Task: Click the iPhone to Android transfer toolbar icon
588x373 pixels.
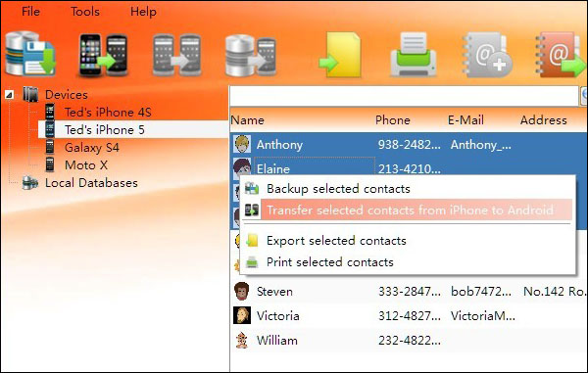Action: coord(103,55)
